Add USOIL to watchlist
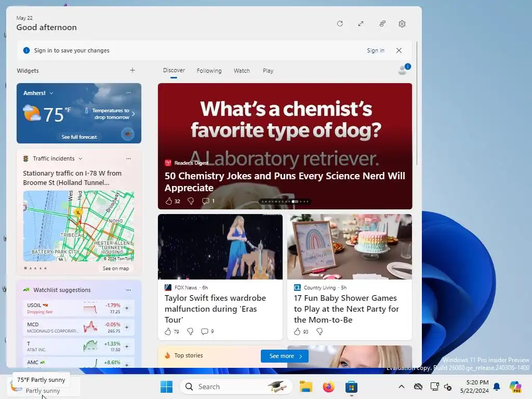Image resolution: width=532 pixels, height=399 pixels. pyautogui.click(x=127, y=308)
